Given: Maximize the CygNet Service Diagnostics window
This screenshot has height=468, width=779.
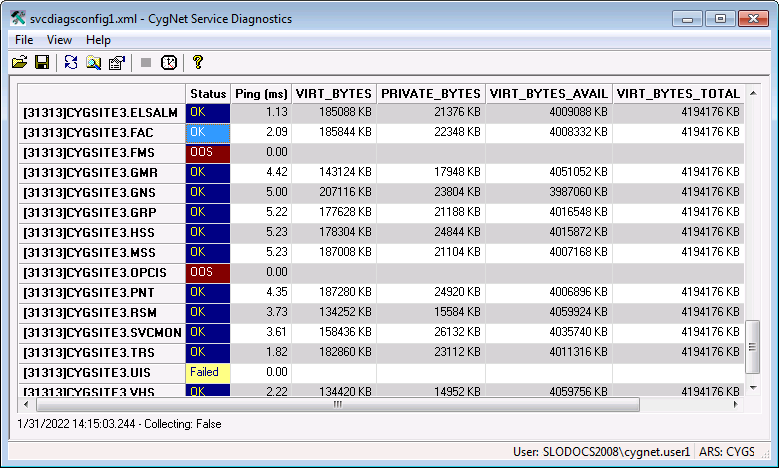Looking at the screenshot, I should pyautogui.click(x=720, y=19).
